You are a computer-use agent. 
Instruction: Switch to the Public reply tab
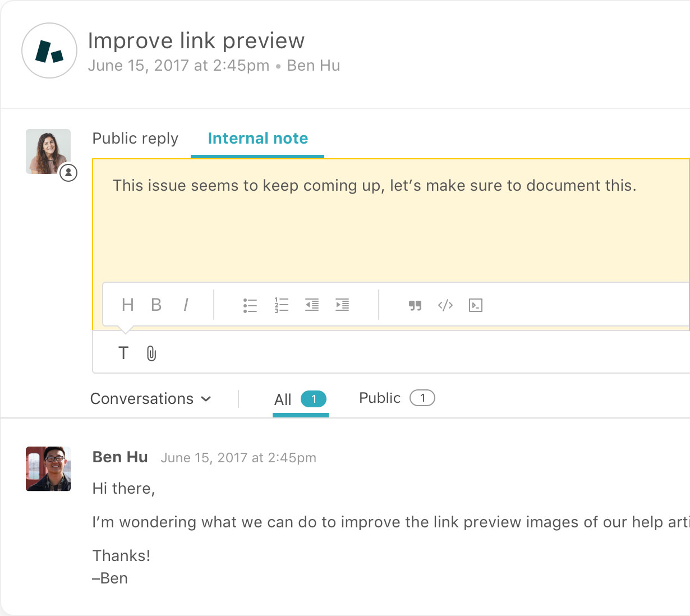(135, 139)
